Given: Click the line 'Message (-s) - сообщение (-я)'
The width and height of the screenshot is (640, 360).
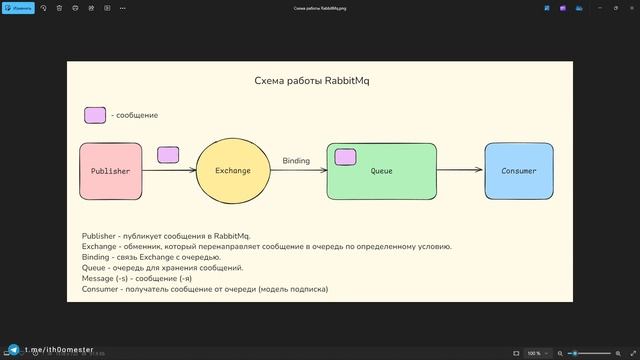Looking at the screenshot, I should (x=137, y=278).
